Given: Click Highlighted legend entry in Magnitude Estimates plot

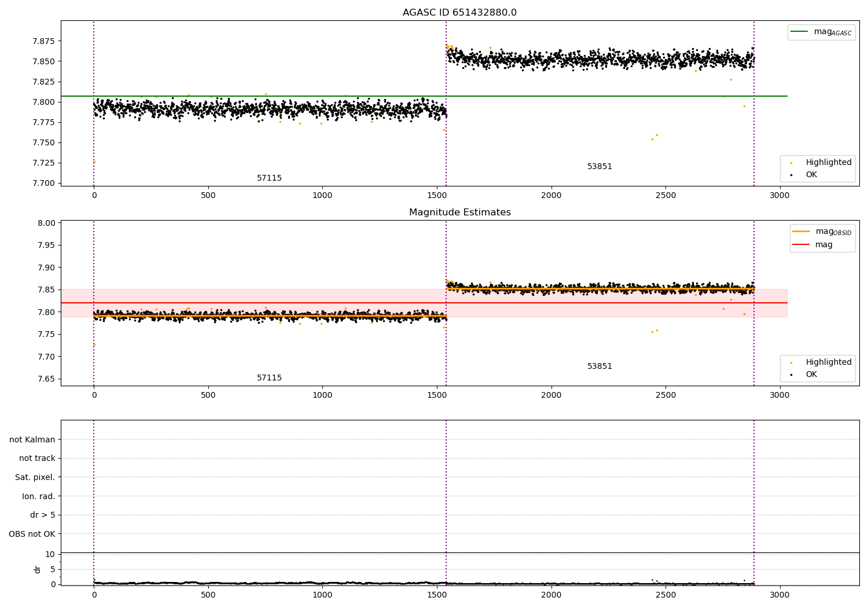Looking at the screenshot, I should coord(829,362).
